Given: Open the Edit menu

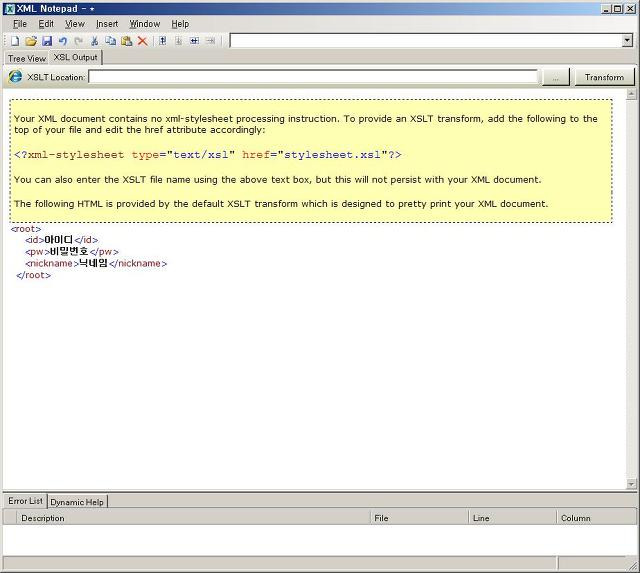Looking at the screenshot, I should pyautogui.click(x=46, y=24).
